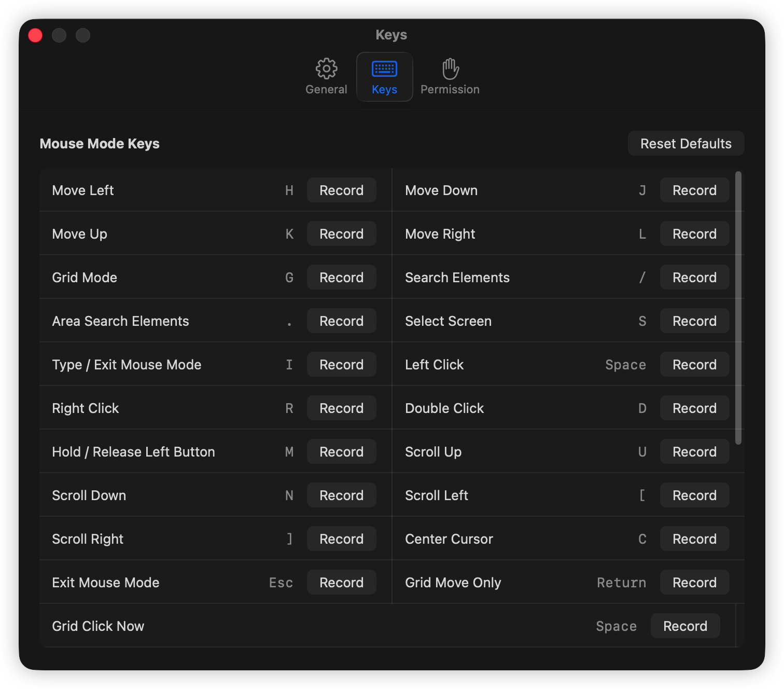Record a new key for Exit Mouse Mode
Screen dimensions: 784x689
click(x=341, y=583)
